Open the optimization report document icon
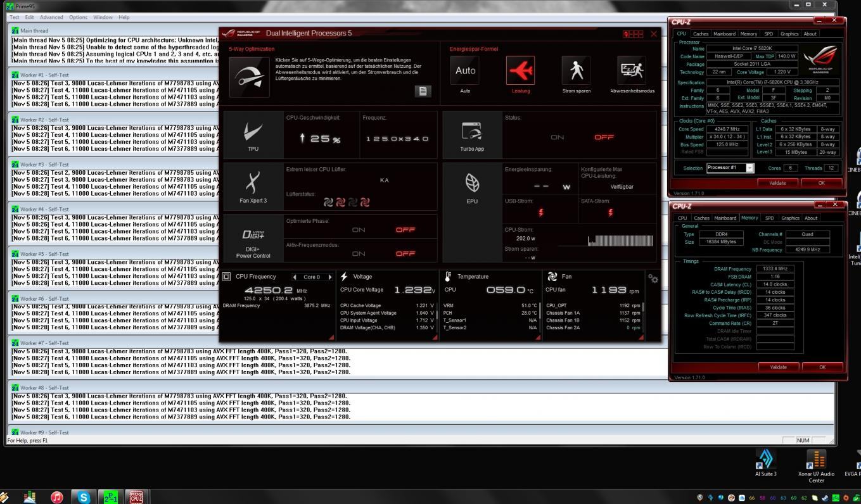The image size is (861, 504). (x=422, y=91)
